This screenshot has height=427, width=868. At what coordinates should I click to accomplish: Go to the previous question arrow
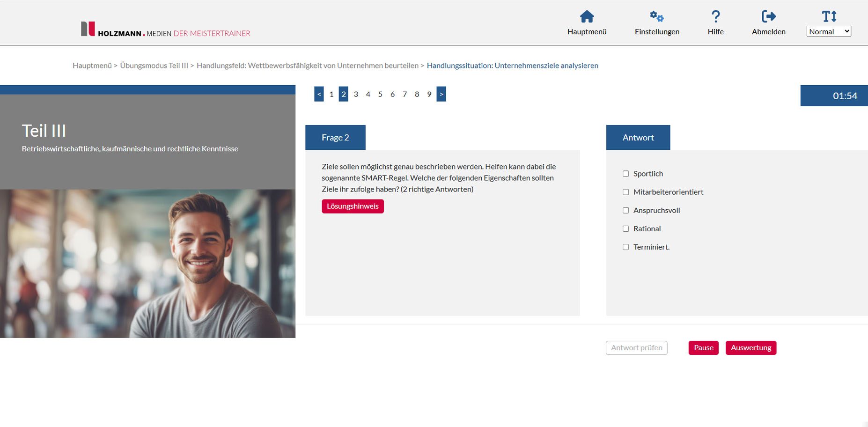[x=319, y=94]
